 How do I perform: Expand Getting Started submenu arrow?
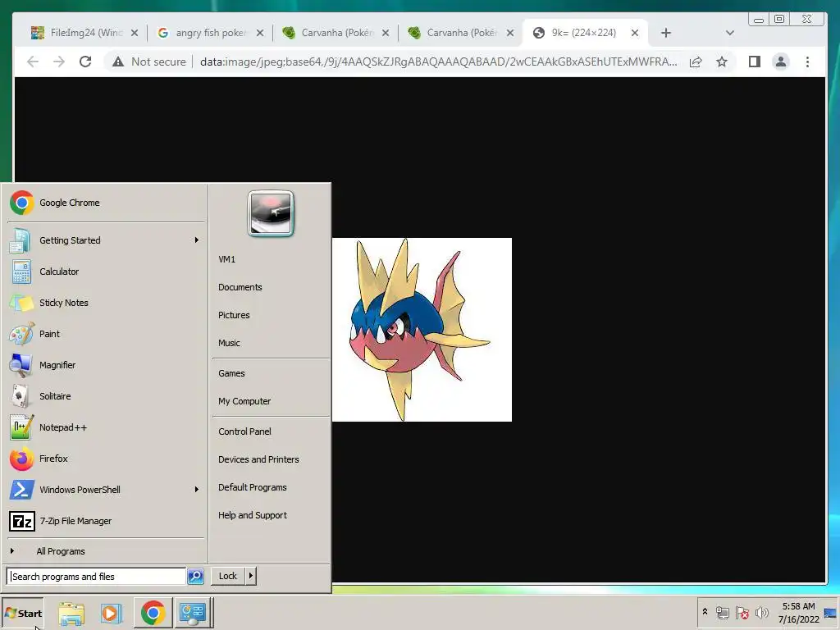pos(197,240)
